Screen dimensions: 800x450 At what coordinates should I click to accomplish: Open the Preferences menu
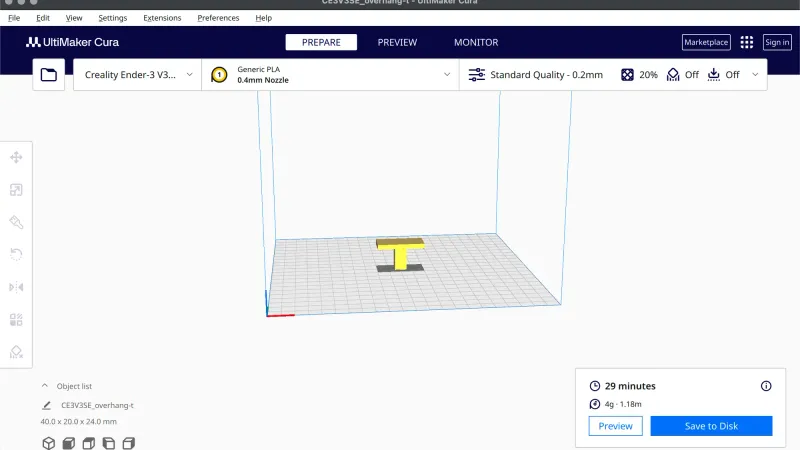(x=218, y=18)
